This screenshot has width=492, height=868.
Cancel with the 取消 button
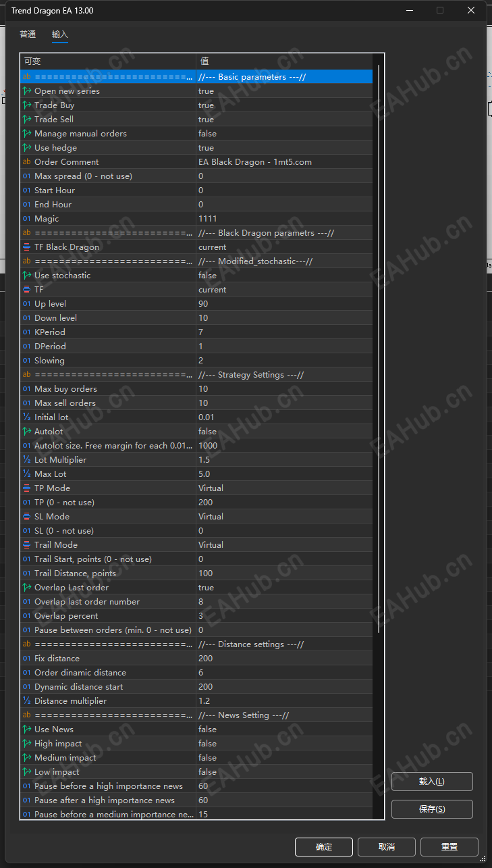387,847
